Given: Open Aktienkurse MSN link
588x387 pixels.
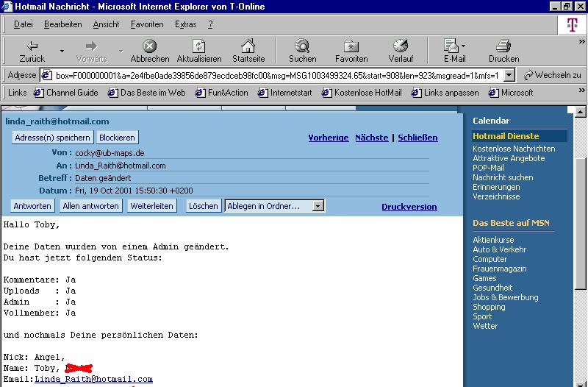Looking at the screenshot, I should (x=493, y=240).
